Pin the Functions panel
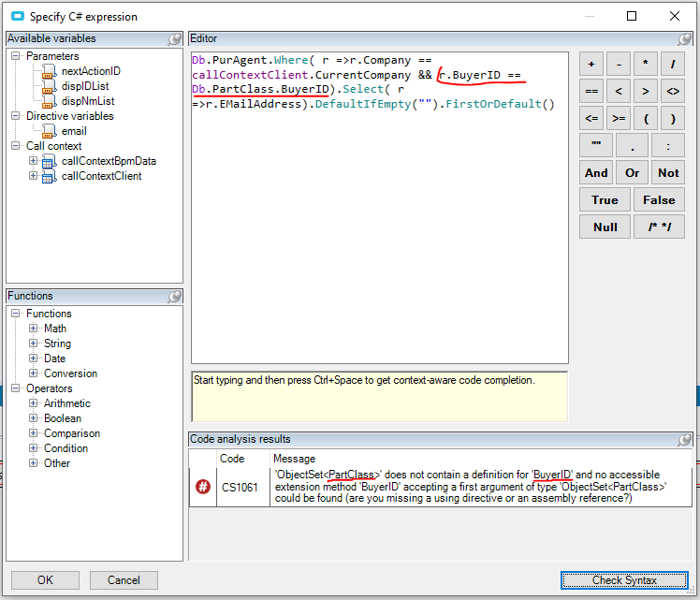700x600 pixels. pyautogui.click(x=175, y=296)
